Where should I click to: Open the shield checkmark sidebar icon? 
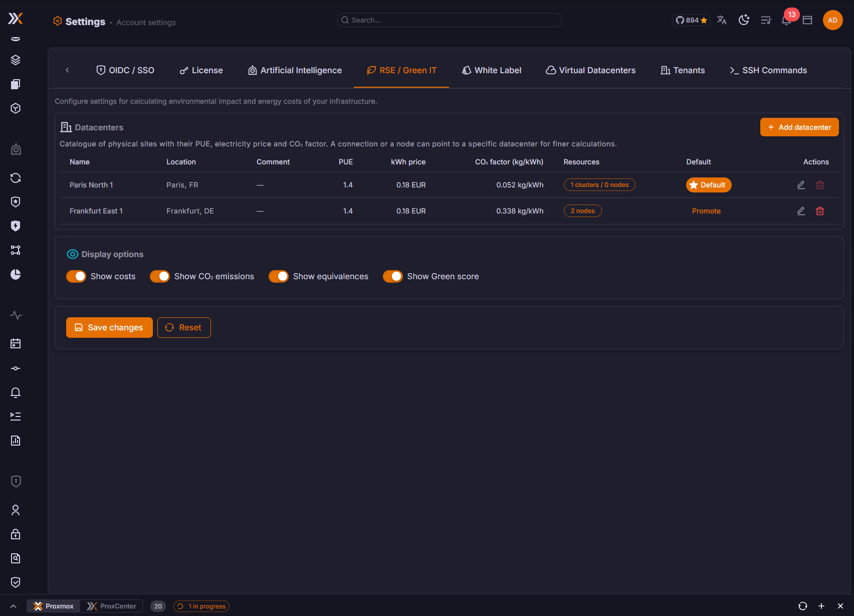pos(16,582)
